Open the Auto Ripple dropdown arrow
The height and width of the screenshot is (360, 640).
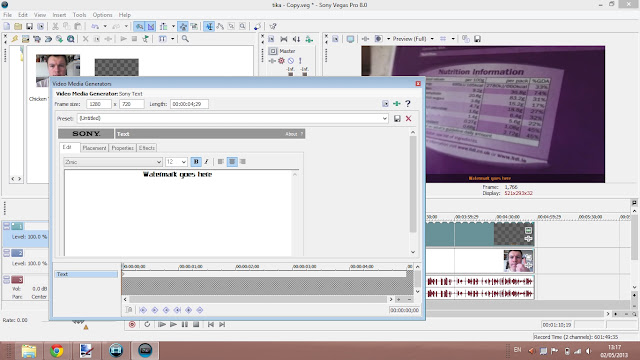(173, 27)
